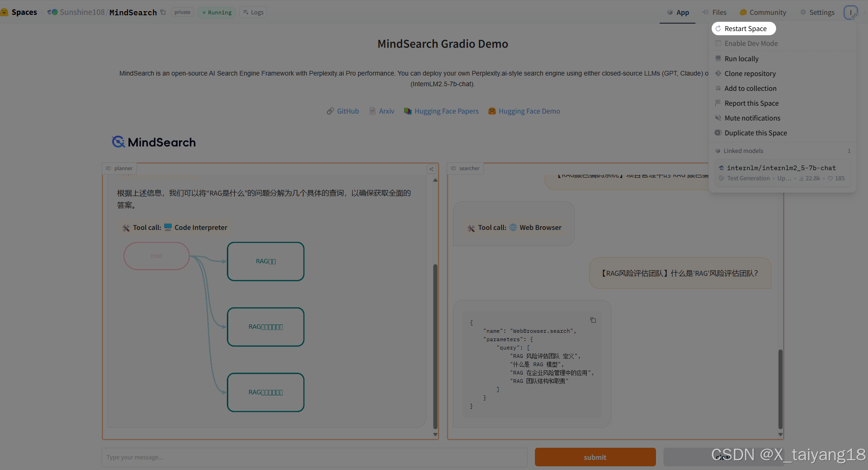Screen dimensions: 868x470
Task: Click the MindSearch logo
Action: tap(154, 142)
